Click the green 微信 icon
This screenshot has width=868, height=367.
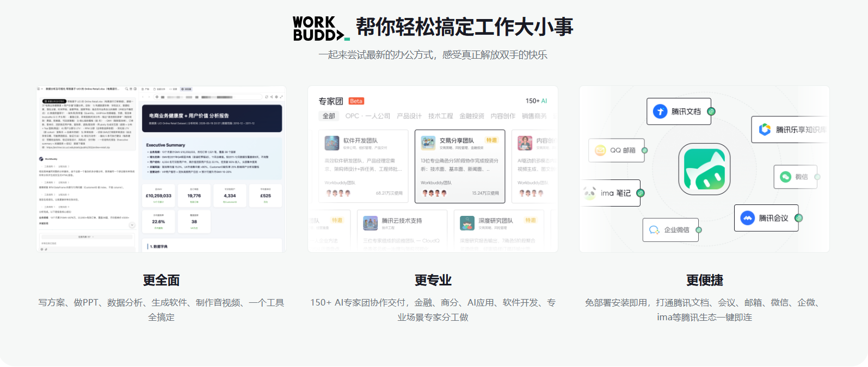[x=785, y=177]
